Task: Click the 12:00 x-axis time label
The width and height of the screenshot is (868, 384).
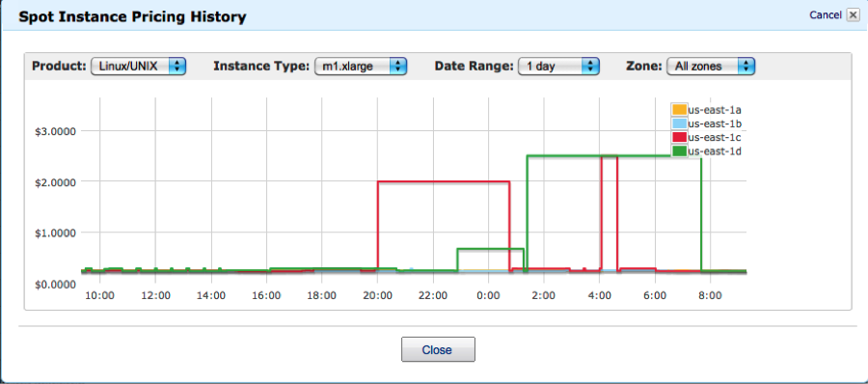Action: click(155, 295)
